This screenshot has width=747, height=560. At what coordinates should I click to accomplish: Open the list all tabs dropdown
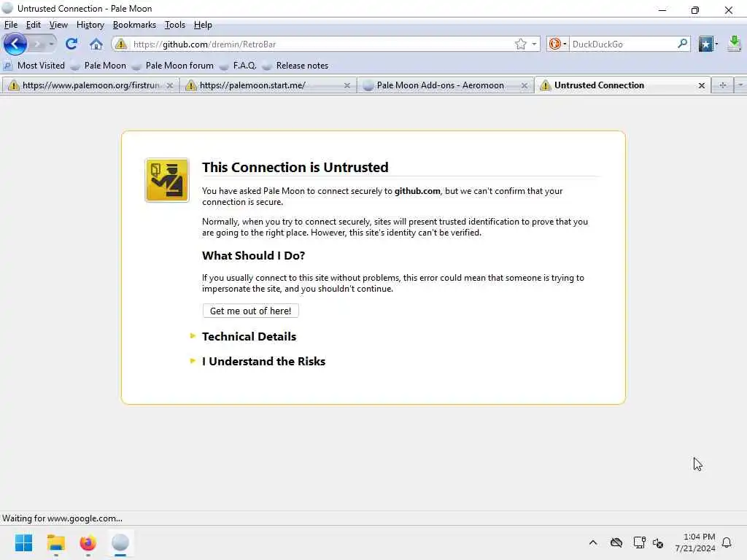pos(740,85)
